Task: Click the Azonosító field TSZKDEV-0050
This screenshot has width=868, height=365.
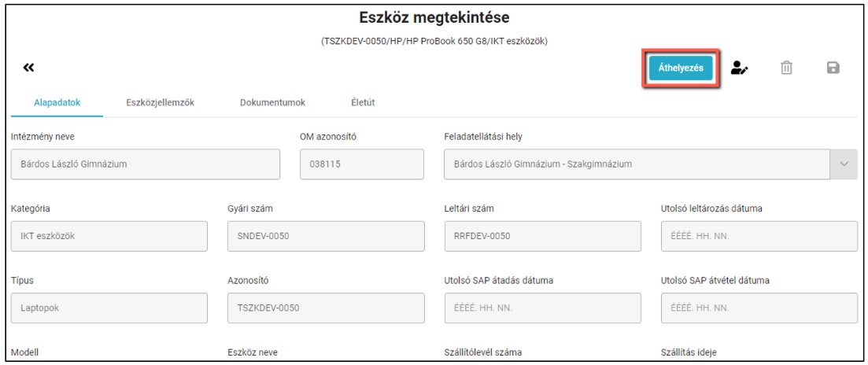Action: [326, 308]
